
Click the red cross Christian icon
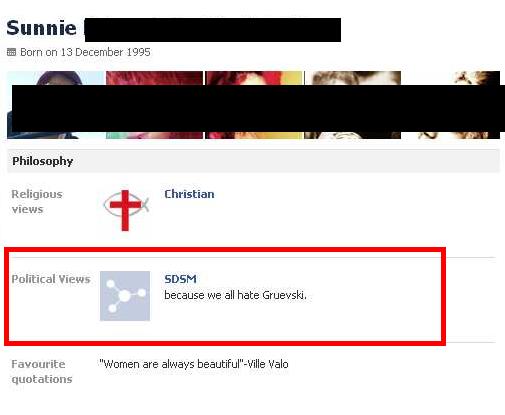[x=126, y=210]
